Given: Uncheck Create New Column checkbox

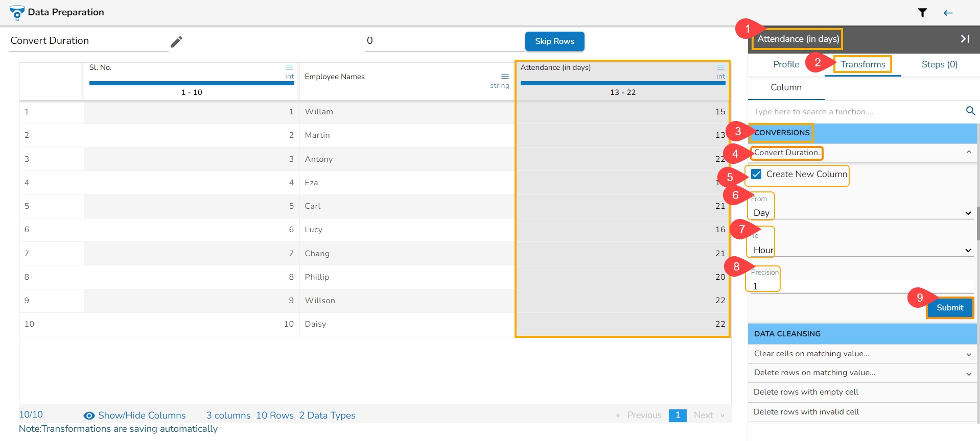Looking at the screenshot, I should coord(756,174).
